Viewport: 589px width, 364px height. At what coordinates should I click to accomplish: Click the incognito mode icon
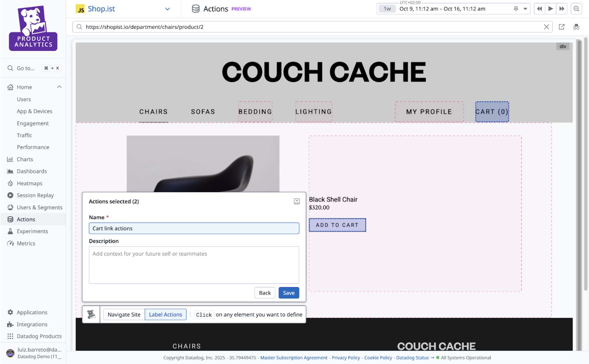[x=576, y=27]
